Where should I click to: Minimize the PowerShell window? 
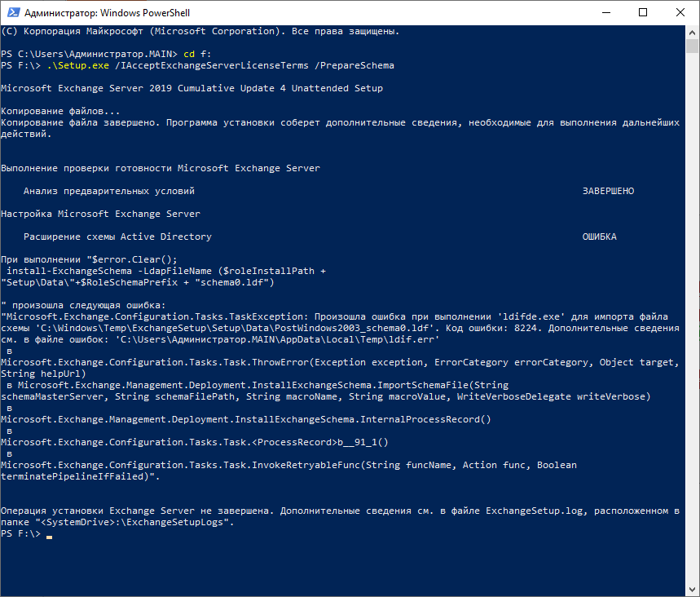[605, 12]
